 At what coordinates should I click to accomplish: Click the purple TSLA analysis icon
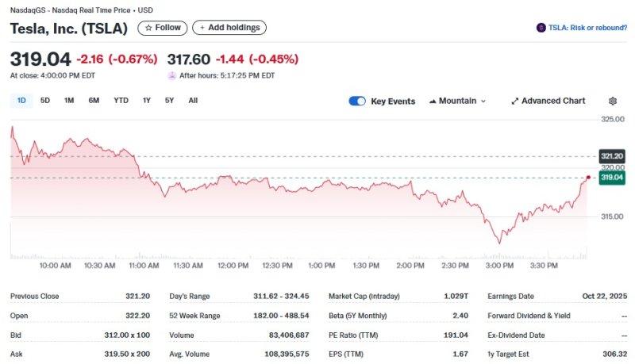[x=541, y=28]
